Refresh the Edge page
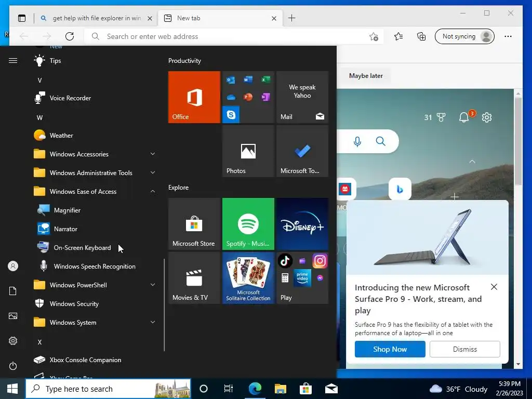This screenshot has width=532, height=399. 70,36
